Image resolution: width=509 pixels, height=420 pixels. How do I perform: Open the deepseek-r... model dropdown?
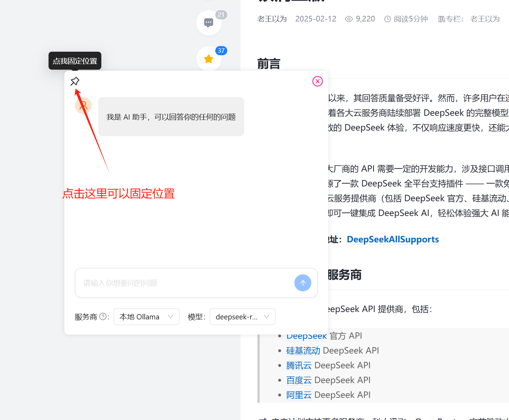click(x=242, y=317)
